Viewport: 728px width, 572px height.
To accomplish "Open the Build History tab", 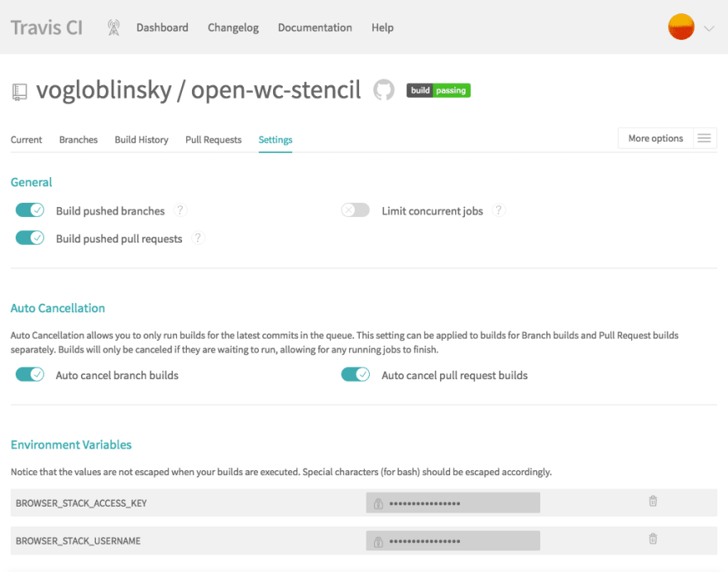I will 141,140.
